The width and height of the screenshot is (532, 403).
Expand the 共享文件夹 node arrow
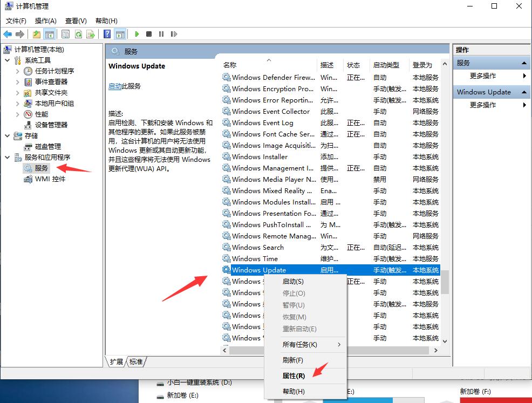pos(17,93)
